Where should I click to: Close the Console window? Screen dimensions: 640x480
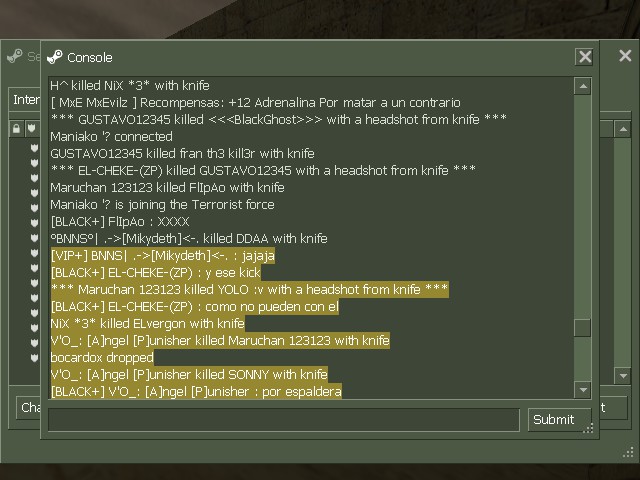584,57
